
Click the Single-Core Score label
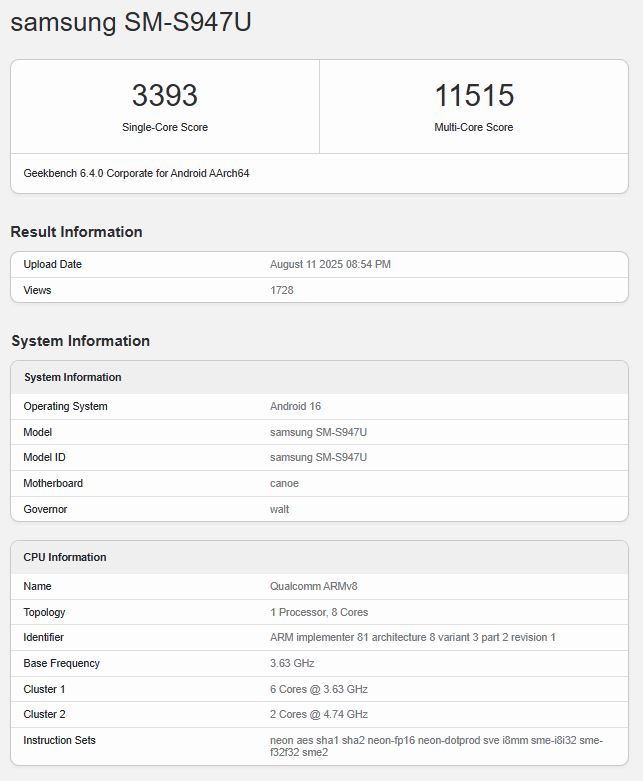pyautogui.click(x=165, y=128)
